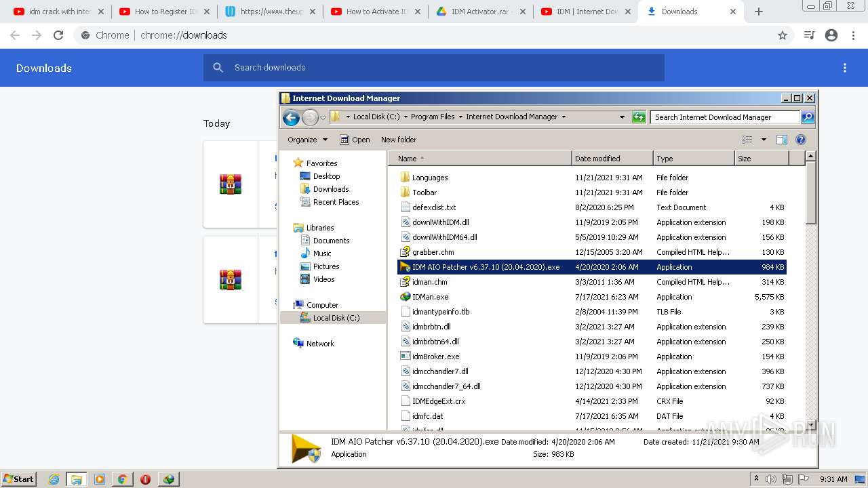This screenshot has height=488, width=868.
Task: Switch to the 'How to Activate ID' tab
Action: tap(377, 12)
